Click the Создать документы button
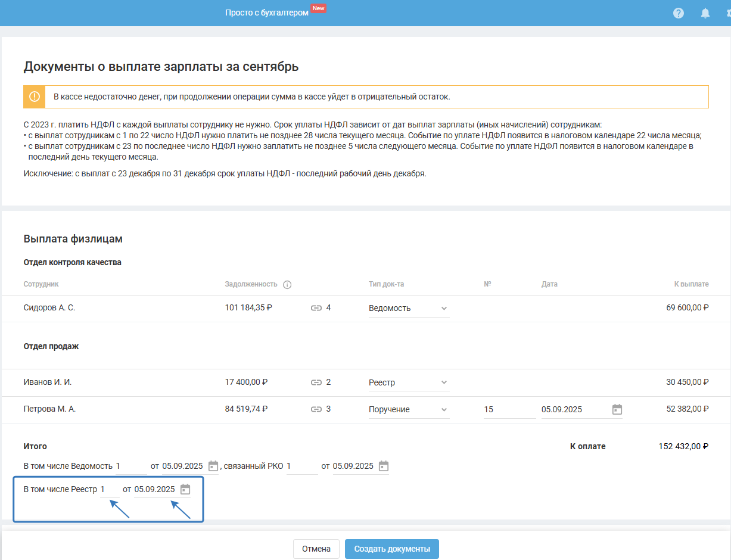This screenshot has width=731, height=560. click(x=392, y=549)
